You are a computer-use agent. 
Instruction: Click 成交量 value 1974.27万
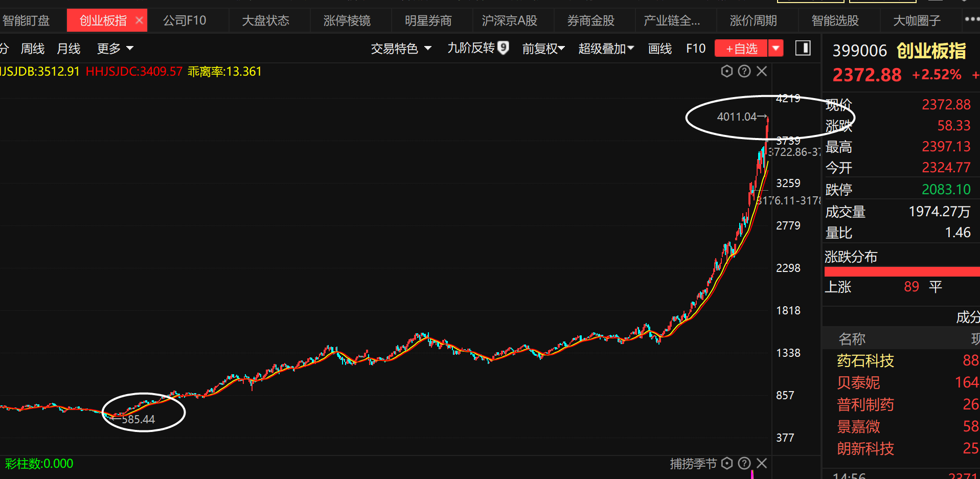coord(939,212)
